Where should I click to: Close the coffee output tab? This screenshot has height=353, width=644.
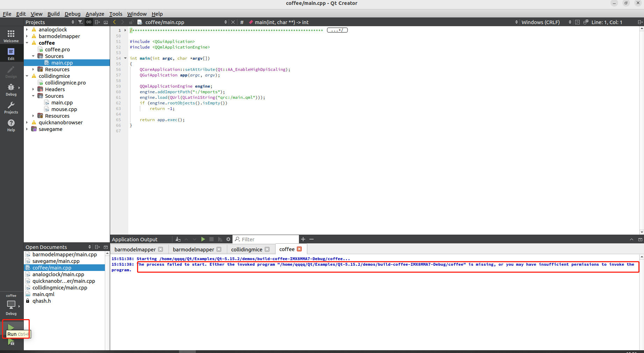click(x=299, y=249)
